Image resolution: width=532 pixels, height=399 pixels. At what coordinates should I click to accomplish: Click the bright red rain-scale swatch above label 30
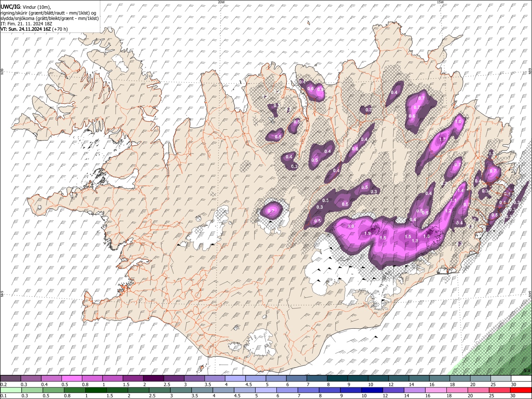(522, 390)
